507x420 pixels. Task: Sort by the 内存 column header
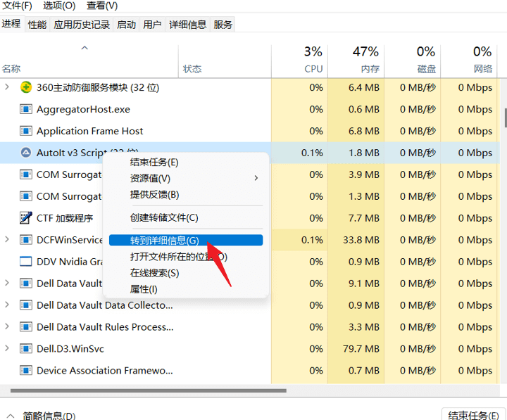[x=356, y=61]
